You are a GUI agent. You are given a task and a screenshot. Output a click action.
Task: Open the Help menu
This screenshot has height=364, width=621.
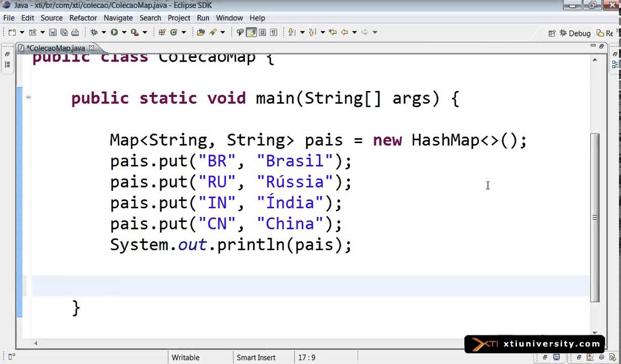(257, 18)
